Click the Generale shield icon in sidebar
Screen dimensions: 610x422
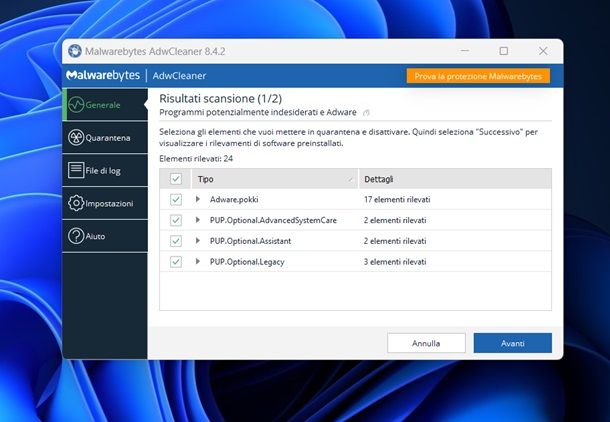coord(75,104)
